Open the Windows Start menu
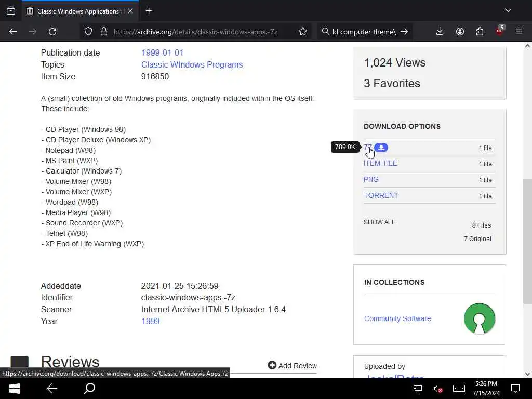Viewport: 532px width, 399px height. [x=14, y=389]
